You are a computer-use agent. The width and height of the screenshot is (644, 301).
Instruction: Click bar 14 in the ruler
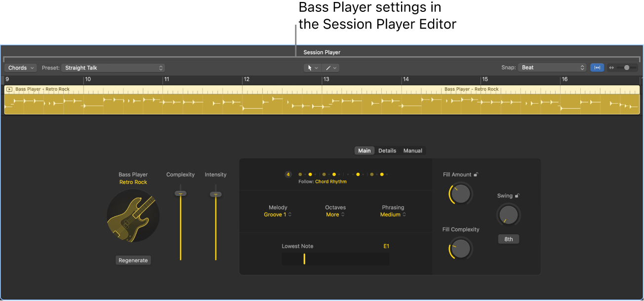(405, 79)
